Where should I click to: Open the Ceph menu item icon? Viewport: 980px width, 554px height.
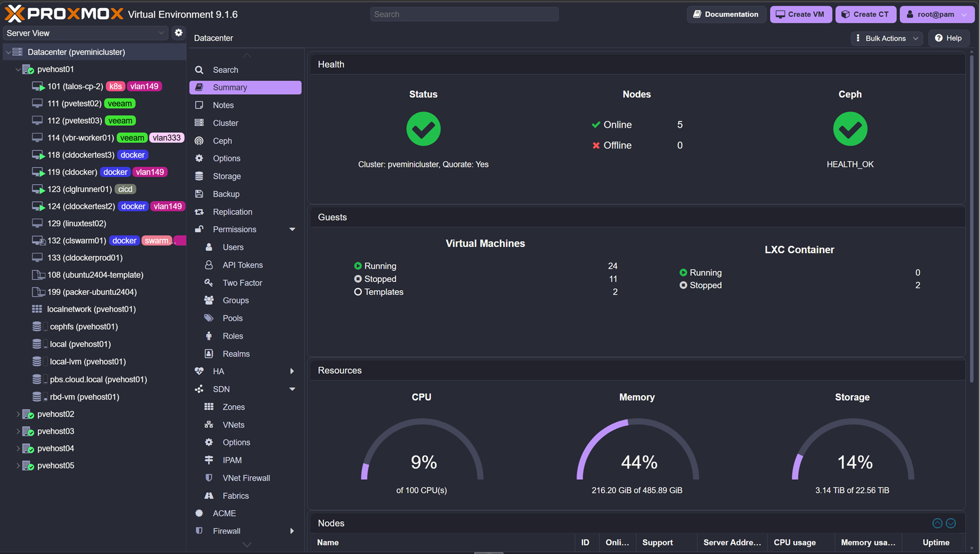click(x=199, y=141)
